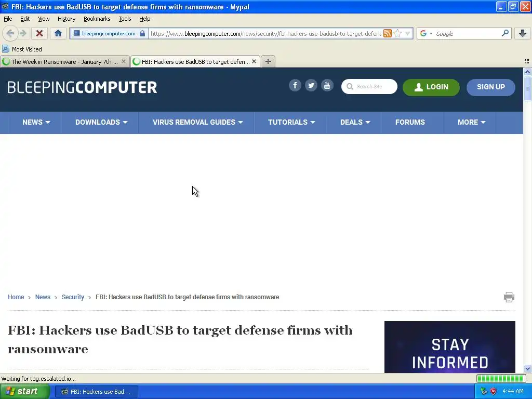
Task: Open BleepingComputer Twitter icon
Action: coord(311,86)
